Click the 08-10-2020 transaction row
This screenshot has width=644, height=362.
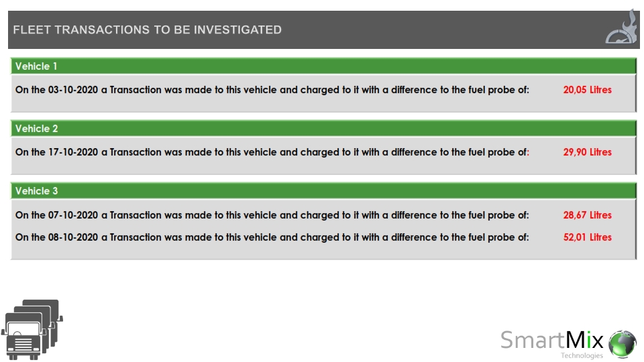[x=313, y=237]
